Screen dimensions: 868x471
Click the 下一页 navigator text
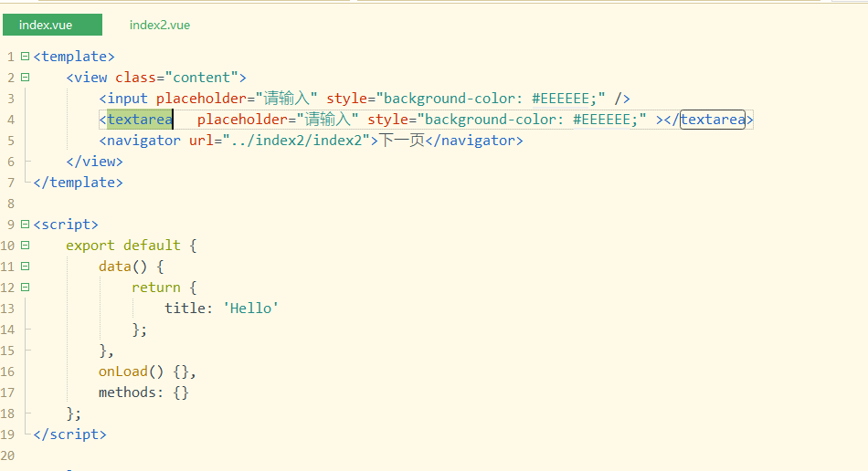[402, 141]
